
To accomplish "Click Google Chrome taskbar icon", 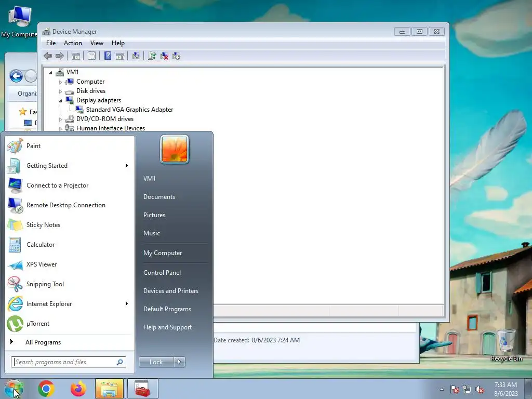I will pyautogui.click(x=46, y=389).
